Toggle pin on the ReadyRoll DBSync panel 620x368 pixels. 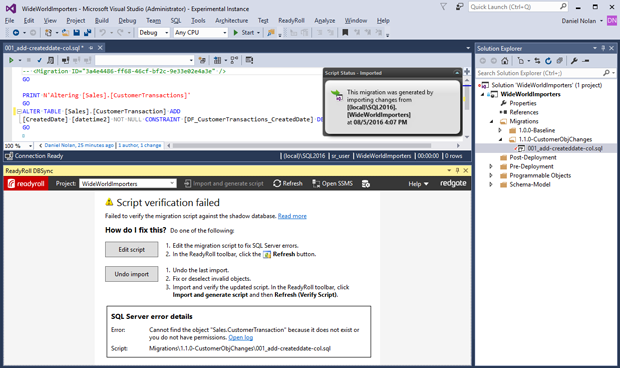(x=457, y=170)
